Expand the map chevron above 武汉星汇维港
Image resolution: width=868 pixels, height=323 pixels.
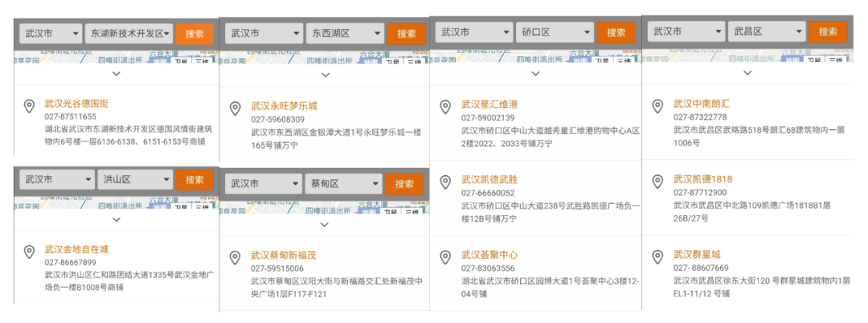[535, 74]
